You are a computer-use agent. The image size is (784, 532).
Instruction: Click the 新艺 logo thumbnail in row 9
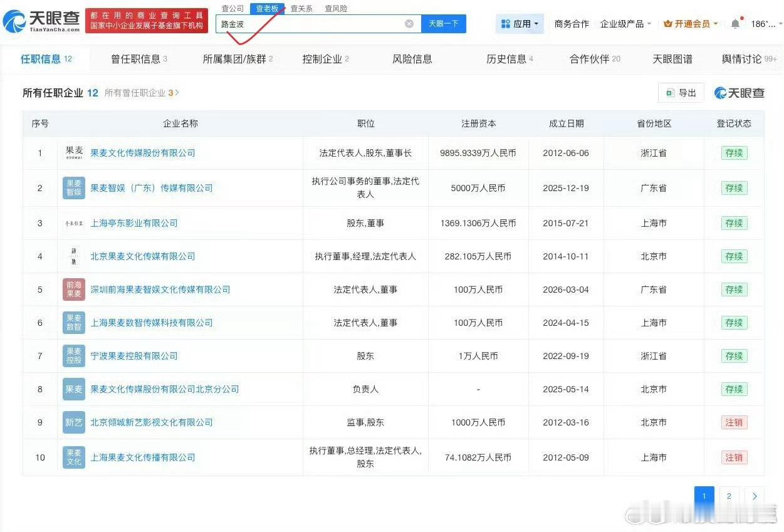pyautogui.click(x=73, y=422)
